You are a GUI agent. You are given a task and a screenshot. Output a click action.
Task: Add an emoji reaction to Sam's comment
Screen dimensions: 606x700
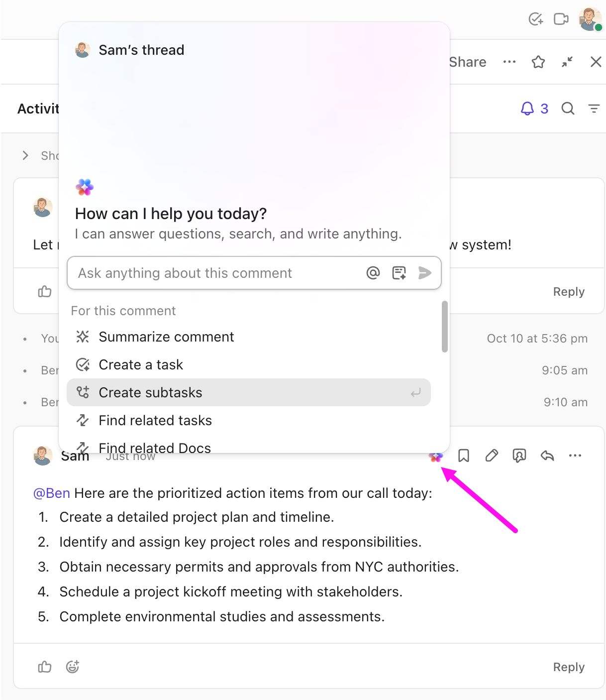tap(73, 667)
